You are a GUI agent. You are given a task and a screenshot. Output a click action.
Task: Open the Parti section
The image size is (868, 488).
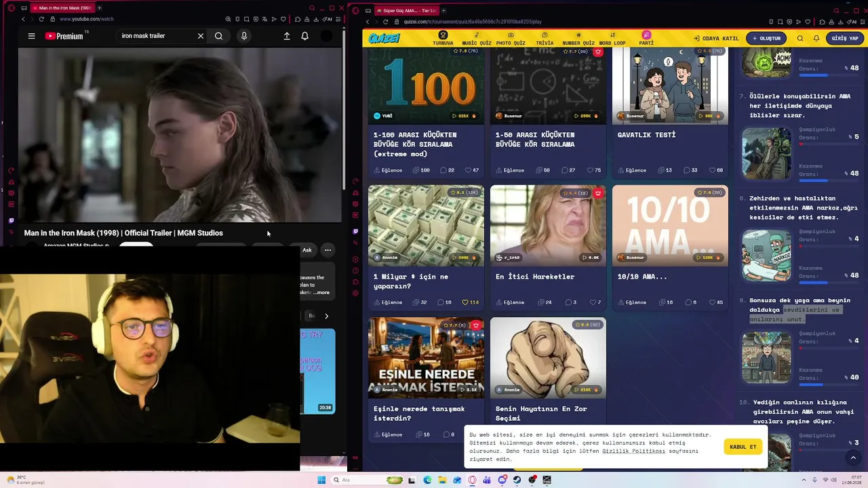[x=646, y=38]
